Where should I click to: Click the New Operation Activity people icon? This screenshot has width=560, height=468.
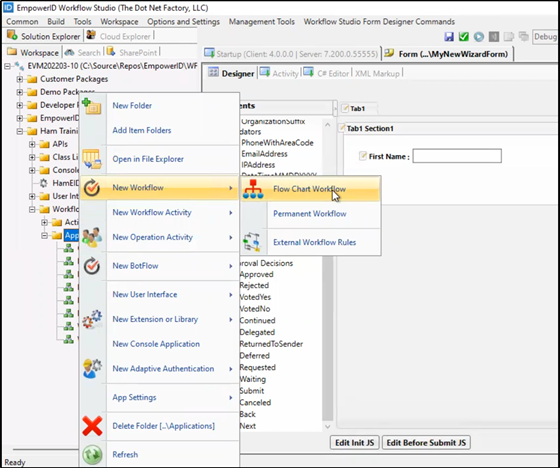pyautogui.click(x=92, y=237)
